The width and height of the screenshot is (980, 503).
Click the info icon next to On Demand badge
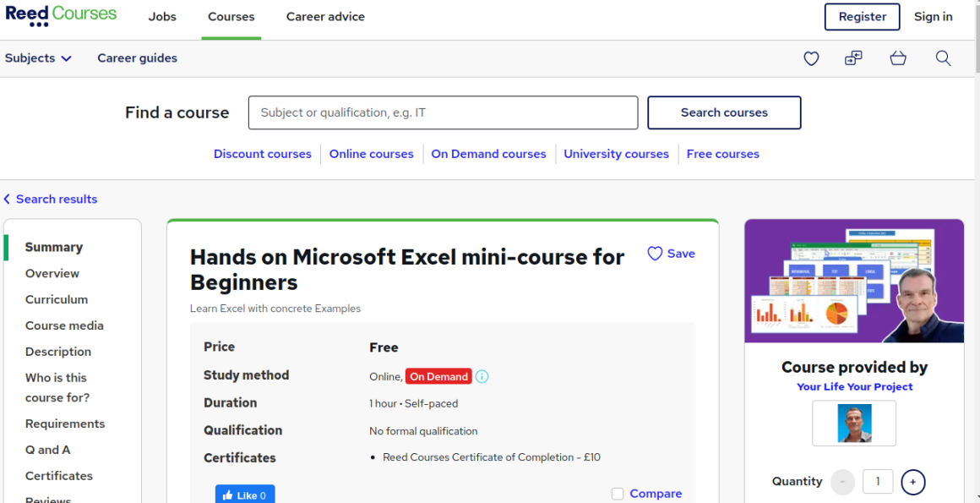pos(482,375)
